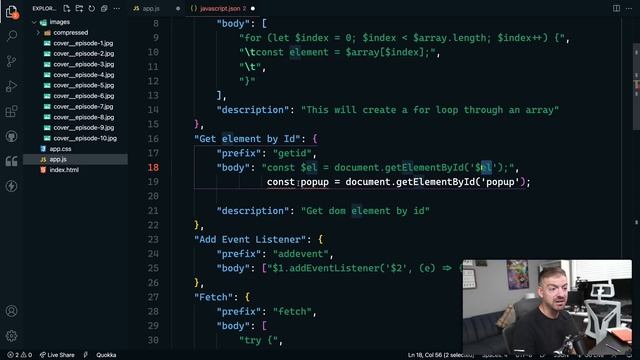Click line number 18 in gutter
Viewport: 640px width, 360px height.
coord(153,167)
